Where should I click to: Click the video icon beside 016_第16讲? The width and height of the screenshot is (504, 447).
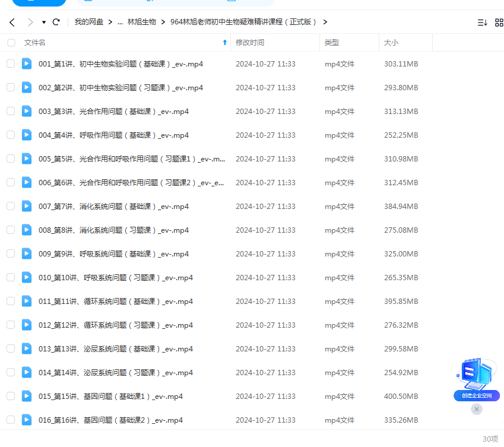(26, 420)
